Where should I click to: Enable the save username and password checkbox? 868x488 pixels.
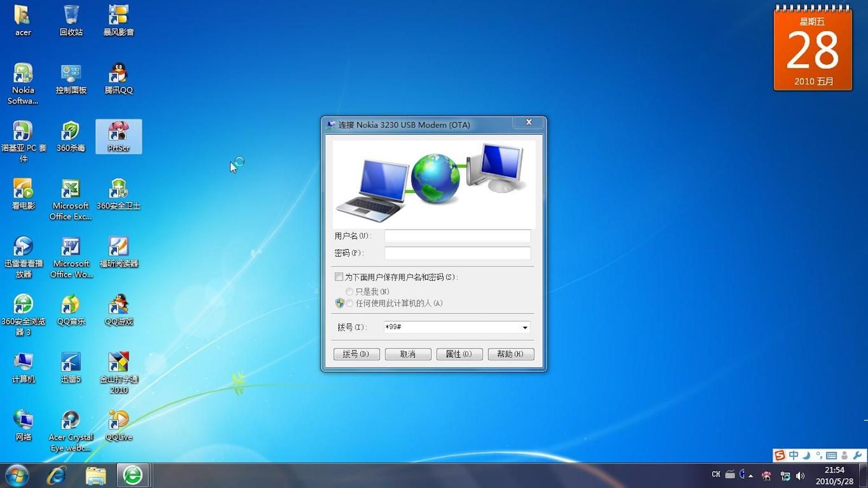tap(339, 277)
